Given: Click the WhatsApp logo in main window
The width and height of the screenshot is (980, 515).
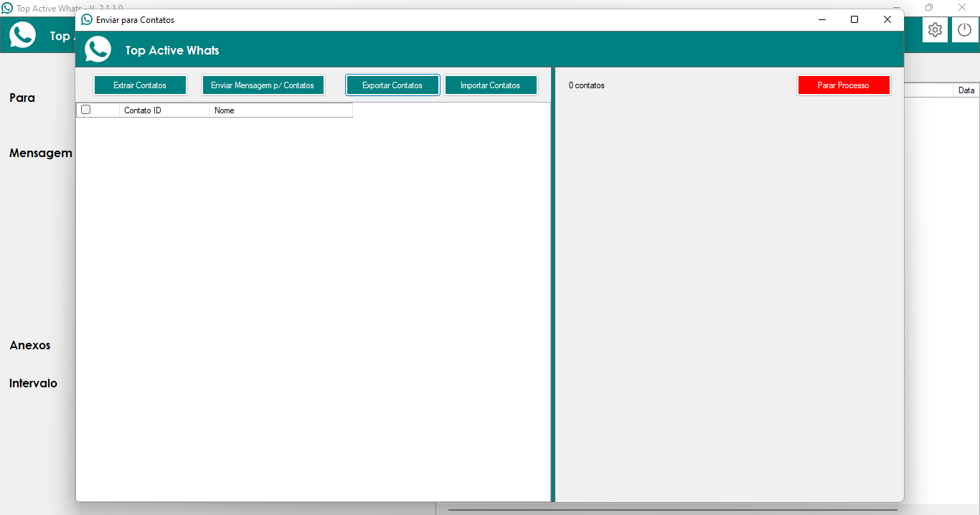Looking at the screenshot, I should click(x=23, y=35).
